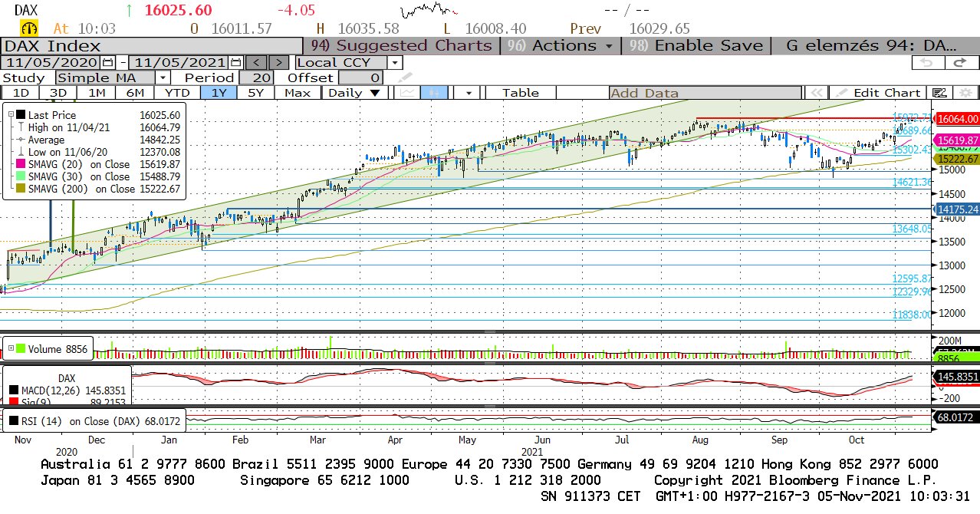Viewport: 980px width, 514px height.
Task: Select the 1M range tab
Action: 96,93
